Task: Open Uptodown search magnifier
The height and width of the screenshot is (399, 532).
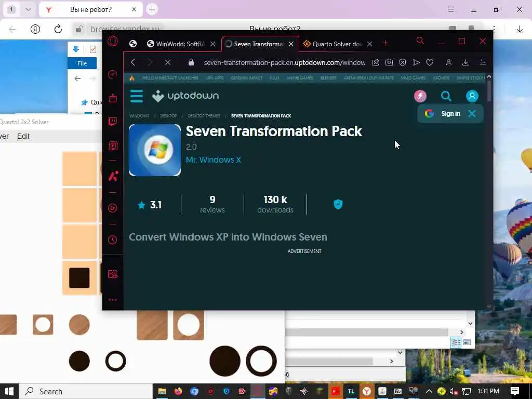Action: coord(446,96)
